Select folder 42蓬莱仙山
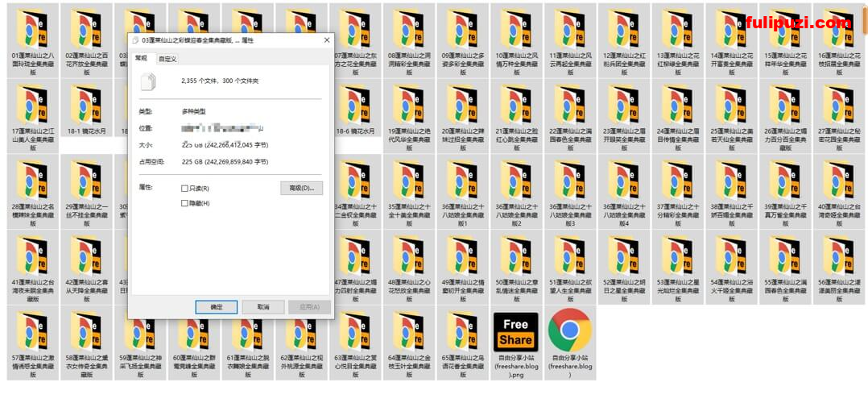The height and width of the screenshot is (403, 868). (86, 267)
